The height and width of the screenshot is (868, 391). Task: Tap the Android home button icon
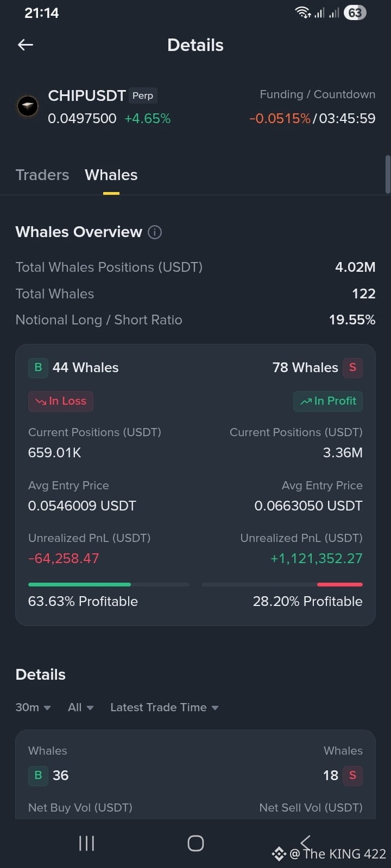coord(195,843)
